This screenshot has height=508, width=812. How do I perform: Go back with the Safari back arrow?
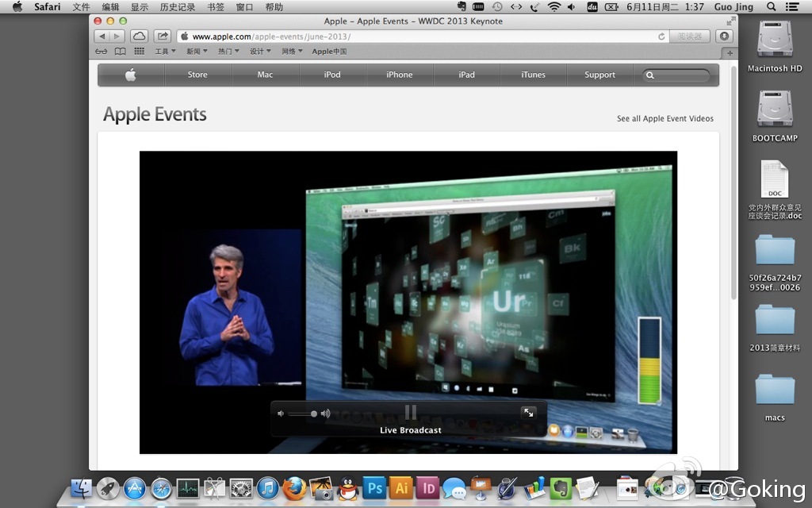click(x=102, y=37)
